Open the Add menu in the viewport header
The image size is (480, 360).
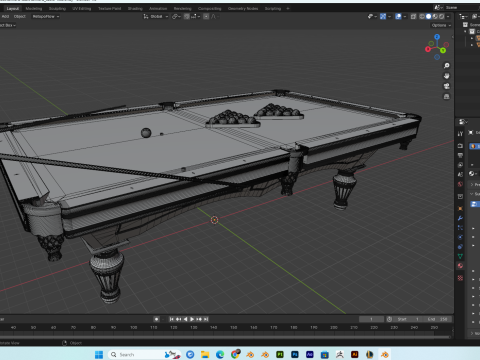(5, 16)
